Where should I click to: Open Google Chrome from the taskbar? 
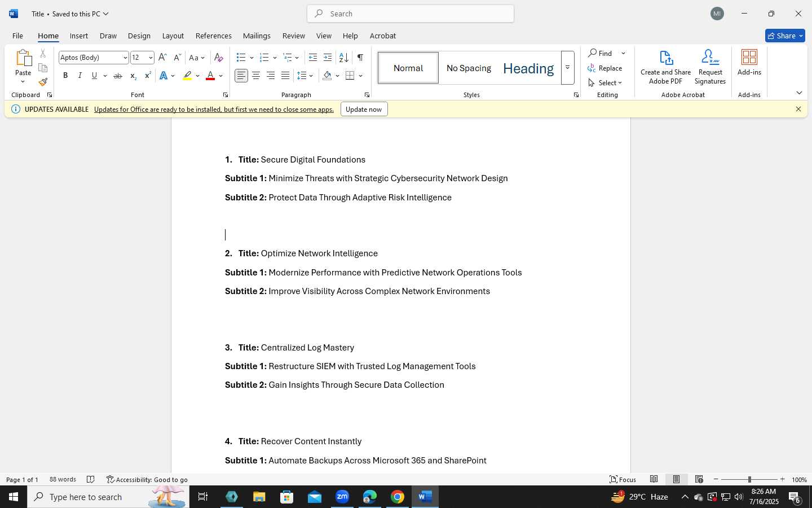point(398,497)
